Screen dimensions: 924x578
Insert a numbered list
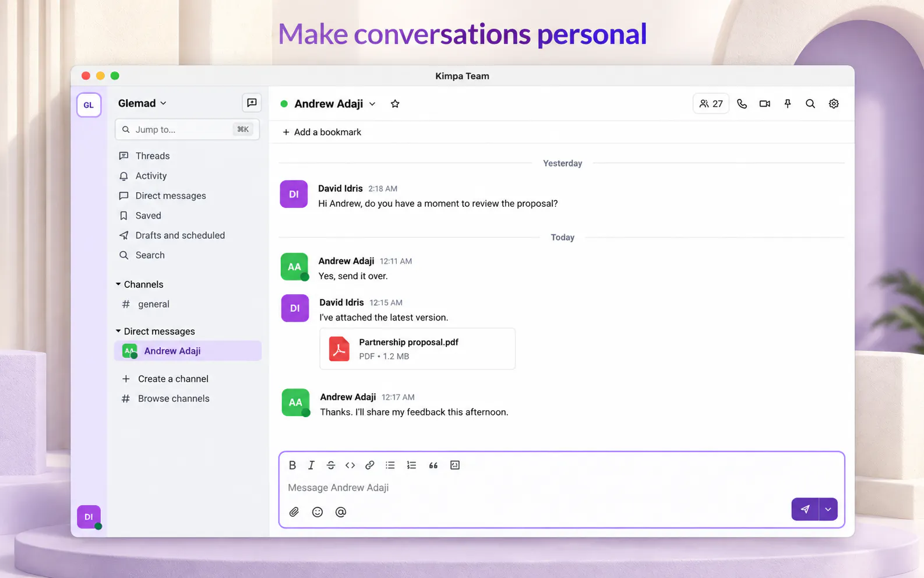click(x=411, y=465)
